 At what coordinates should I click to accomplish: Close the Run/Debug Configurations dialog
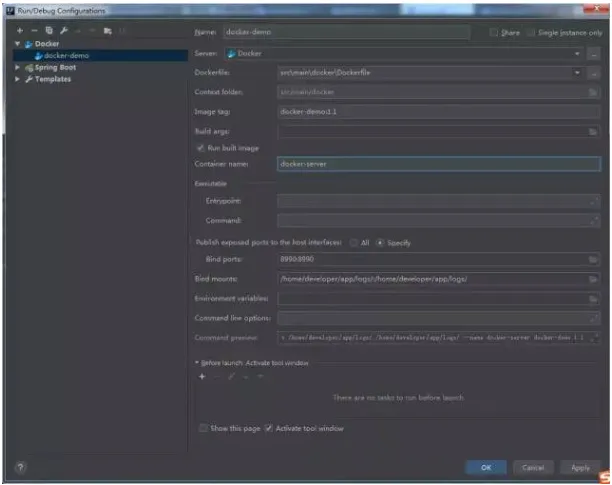tap(597, 9)
